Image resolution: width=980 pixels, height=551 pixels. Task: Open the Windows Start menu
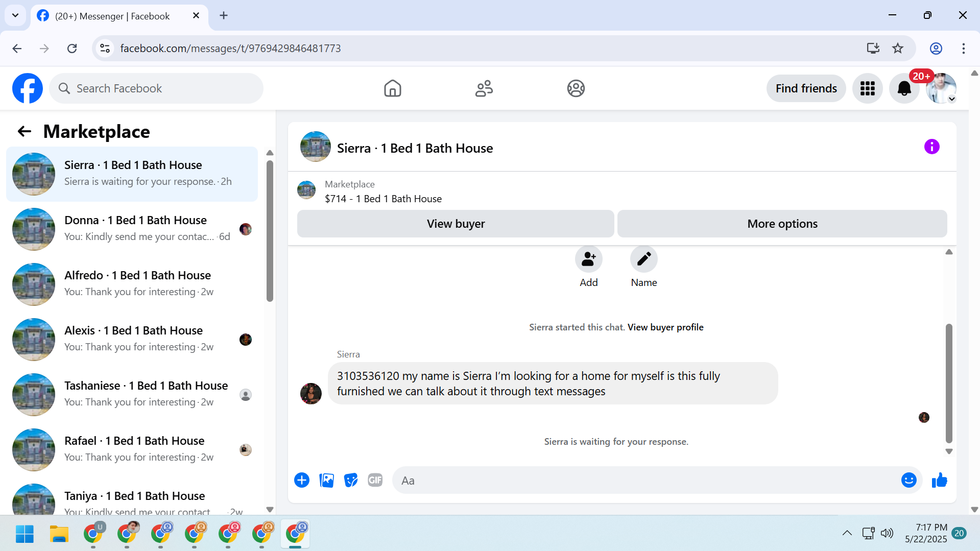[25, 534]
